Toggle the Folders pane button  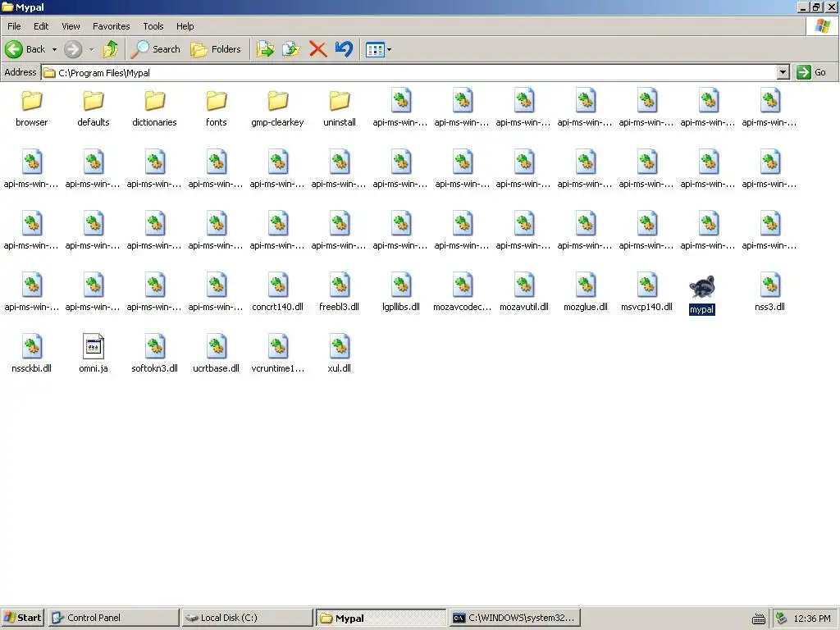pos(216,49)
